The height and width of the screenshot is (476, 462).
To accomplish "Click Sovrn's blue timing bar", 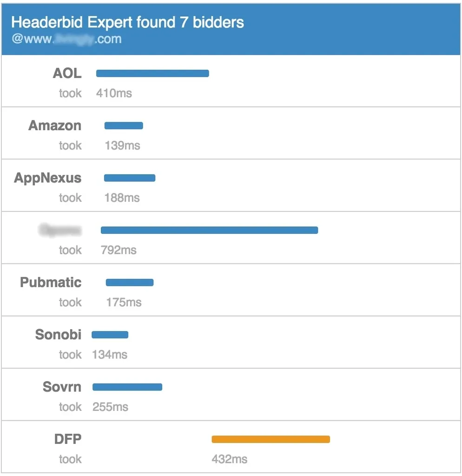I will (x=127, y=387).
